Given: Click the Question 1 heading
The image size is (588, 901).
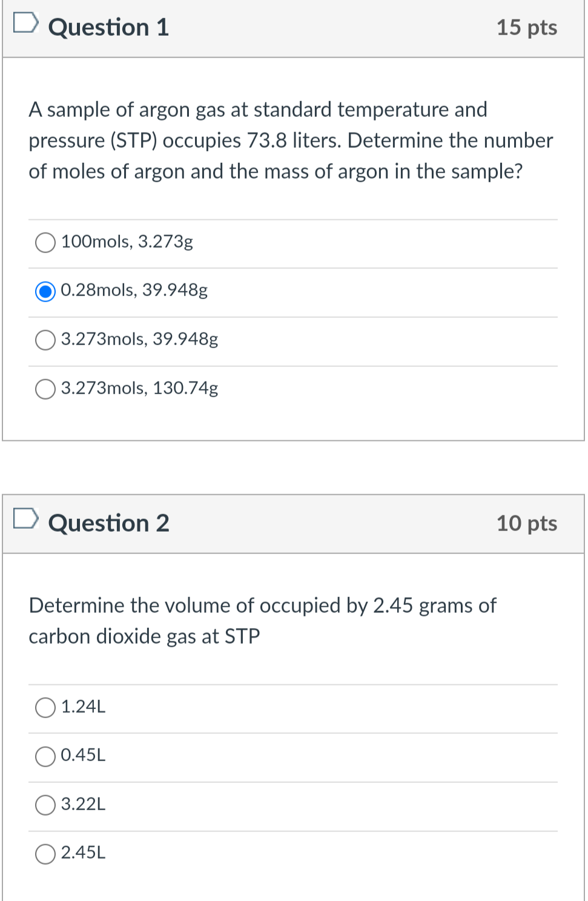Looking at the screenshot, I should [x=108, y=27].
